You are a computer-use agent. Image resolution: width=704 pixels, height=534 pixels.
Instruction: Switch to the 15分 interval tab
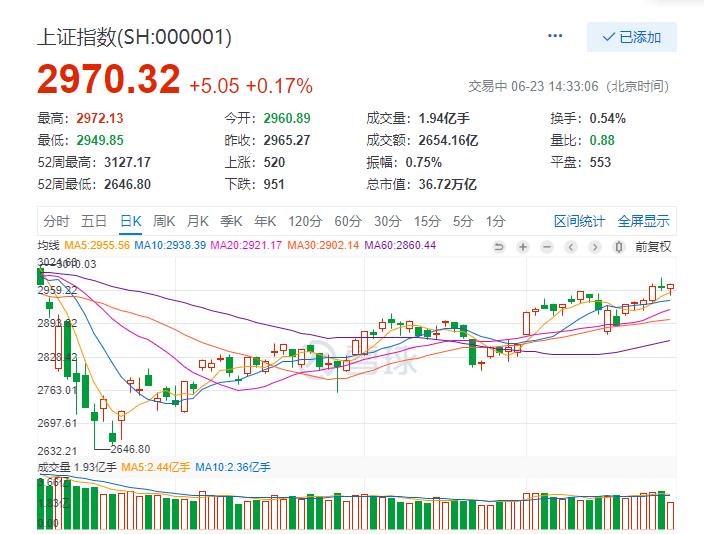[427, 221]
